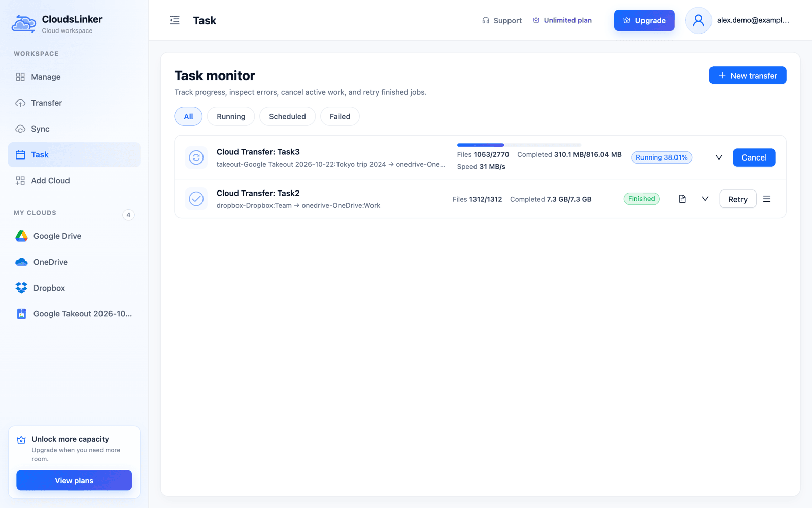Click the View plans button
Screen dimensions: 812x508
coord(74,480)
